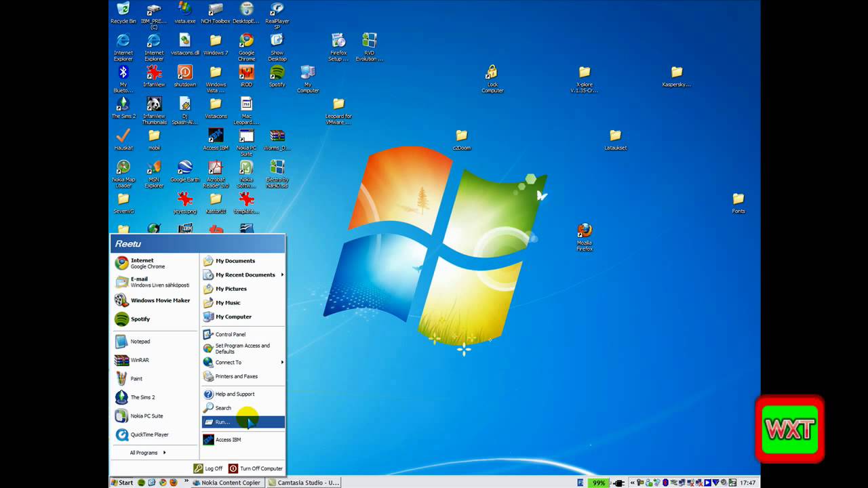Open My Music in Start menu
The width and height of the screenshot is (868, 488).
coord(243,303)
